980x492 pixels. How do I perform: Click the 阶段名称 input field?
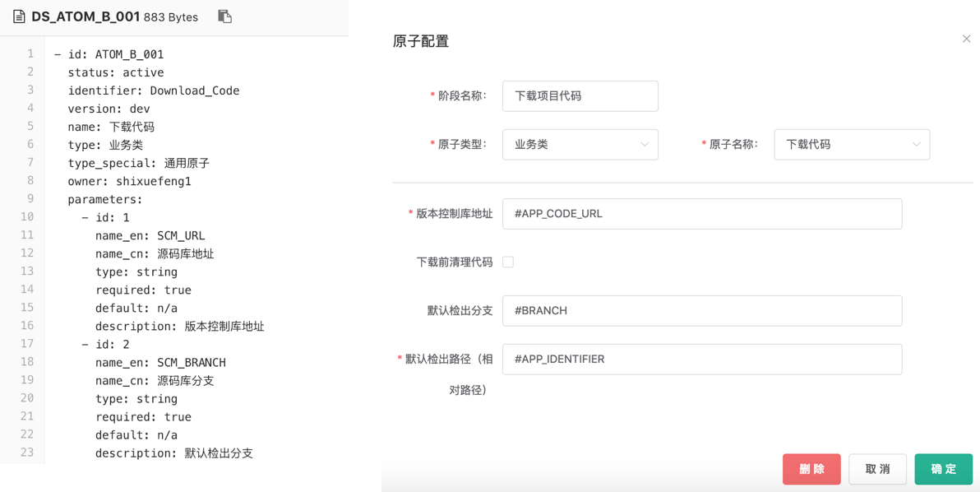580,95
